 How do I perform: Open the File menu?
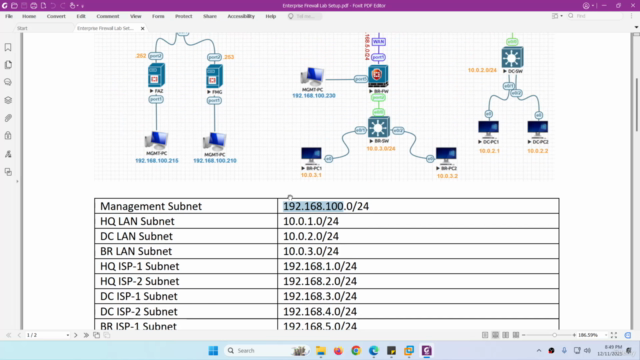point(9,16)
